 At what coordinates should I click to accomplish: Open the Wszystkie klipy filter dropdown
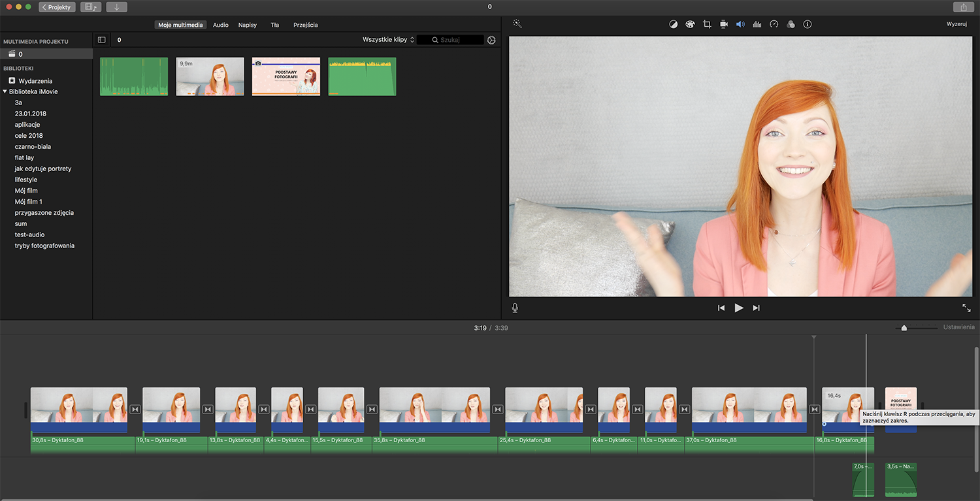click(x=389, y=40)
